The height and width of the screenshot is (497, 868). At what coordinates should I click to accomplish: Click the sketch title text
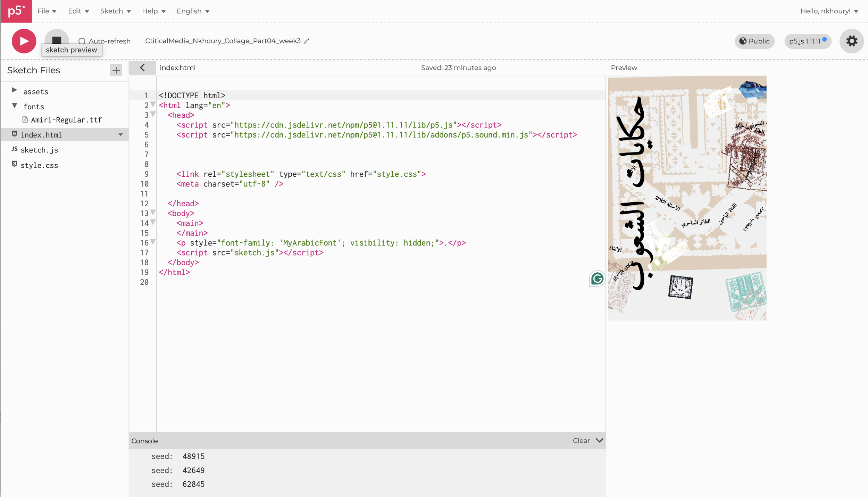223,41
